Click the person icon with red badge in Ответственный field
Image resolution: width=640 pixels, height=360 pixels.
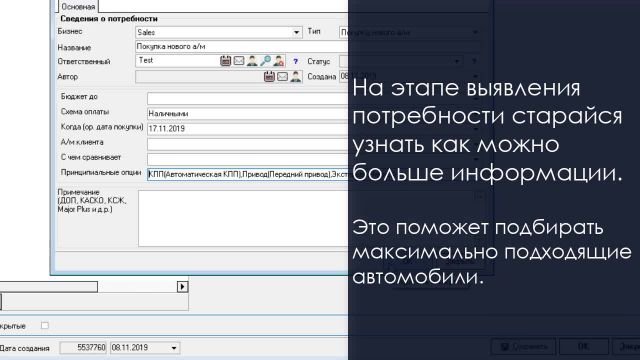(278, 61)
